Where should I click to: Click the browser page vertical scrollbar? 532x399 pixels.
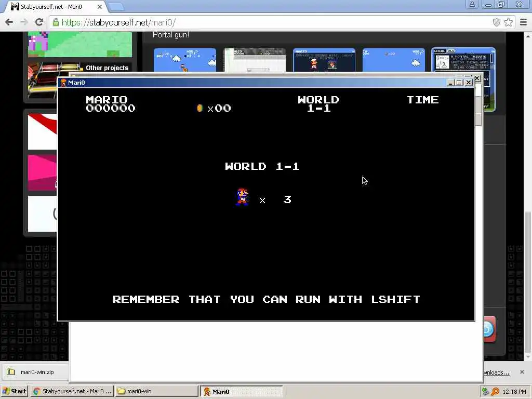(x=528, y=282)
